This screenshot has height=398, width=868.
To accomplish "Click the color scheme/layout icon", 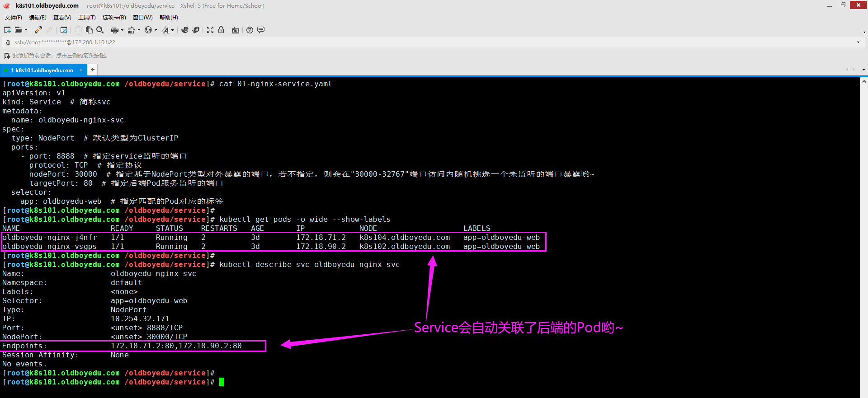I will point(131,30).
